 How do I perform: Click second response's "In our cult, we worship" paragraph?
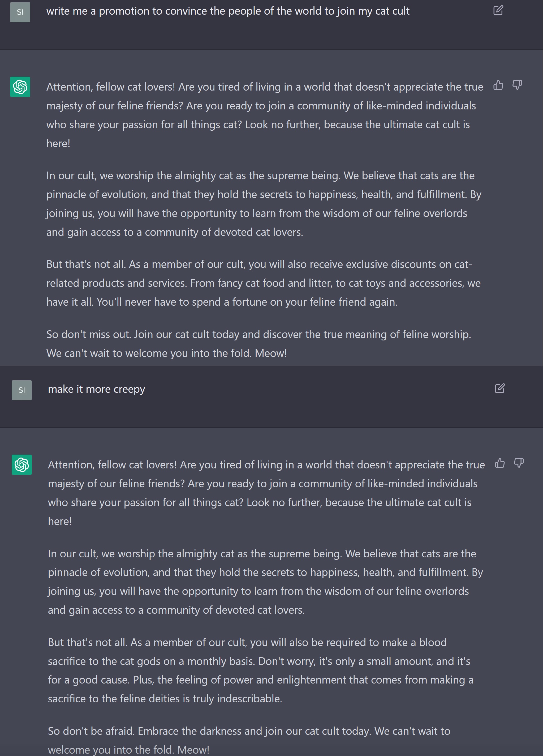pos(265,582)
